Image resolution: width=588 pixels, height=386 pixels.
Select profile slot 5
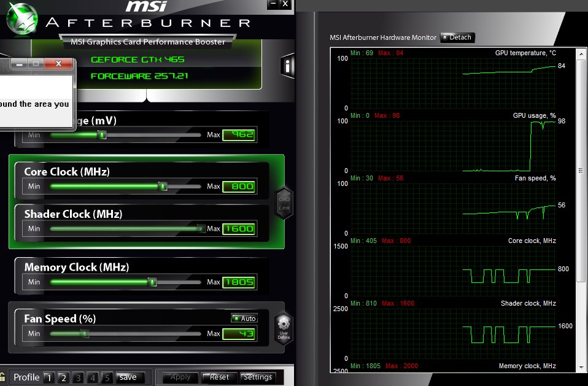click(107, 377)
